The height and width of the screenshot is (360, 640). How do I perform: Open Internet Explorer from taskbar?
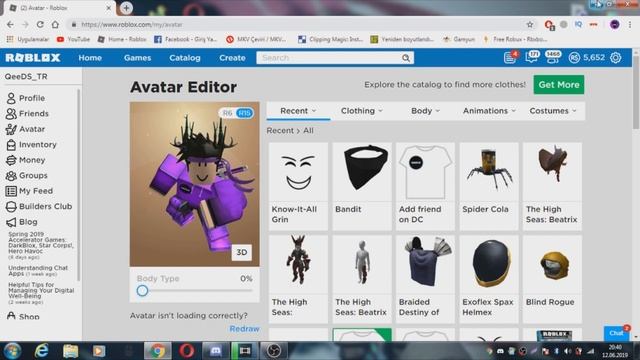(42, 351)
